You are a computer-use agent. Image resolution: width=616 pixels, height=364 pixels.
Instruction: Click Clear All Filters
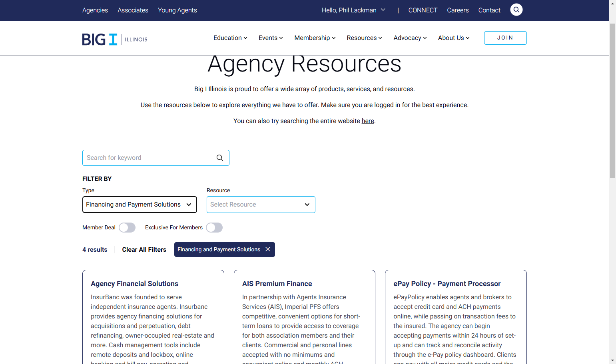144,250
